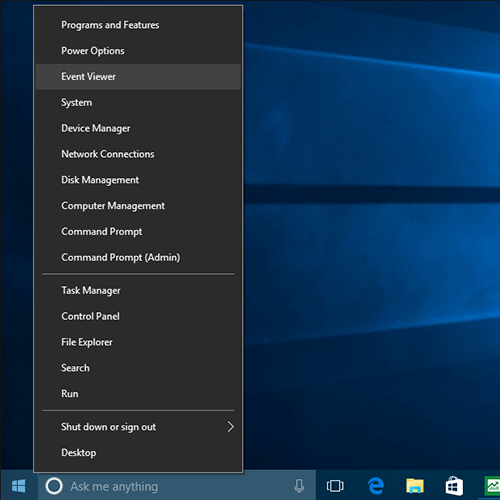Launch Microsoft Edge from the taskbar
The width and height of the screenshot is (500, 500).
(x=376, y=486)
